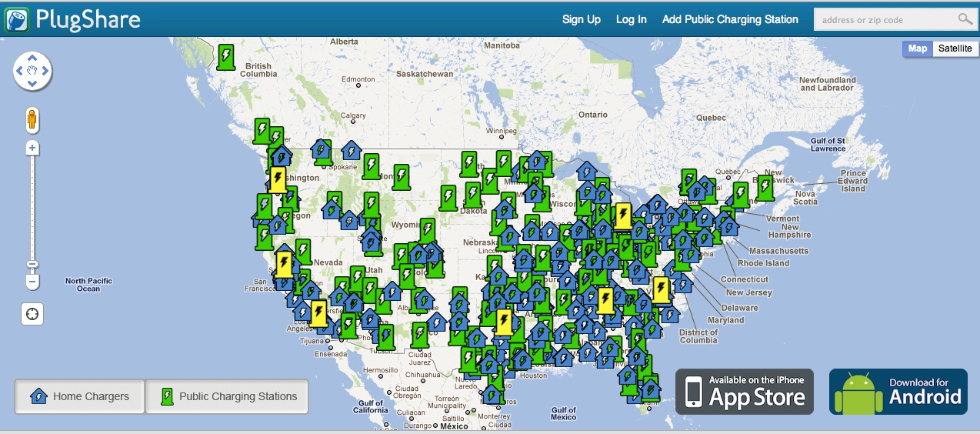Image resolution: width=980 pixels, height=434 pixels.
Task: Open the yellow marker in Tennessee
Action: click(x=605, y=300)
